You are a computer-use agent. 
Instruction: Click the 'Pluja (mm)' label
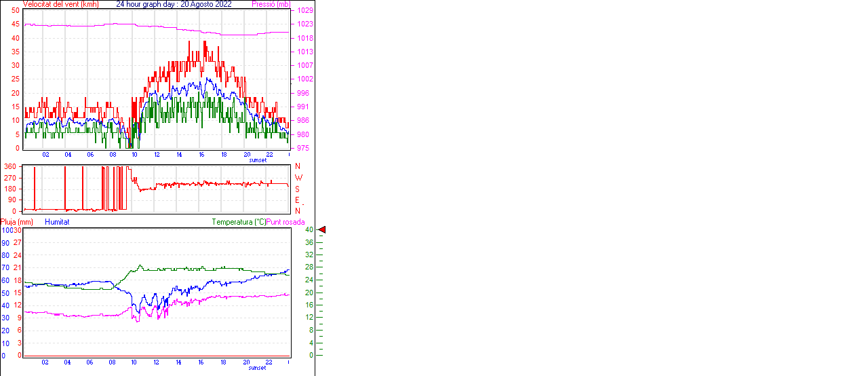pos(16,222)
